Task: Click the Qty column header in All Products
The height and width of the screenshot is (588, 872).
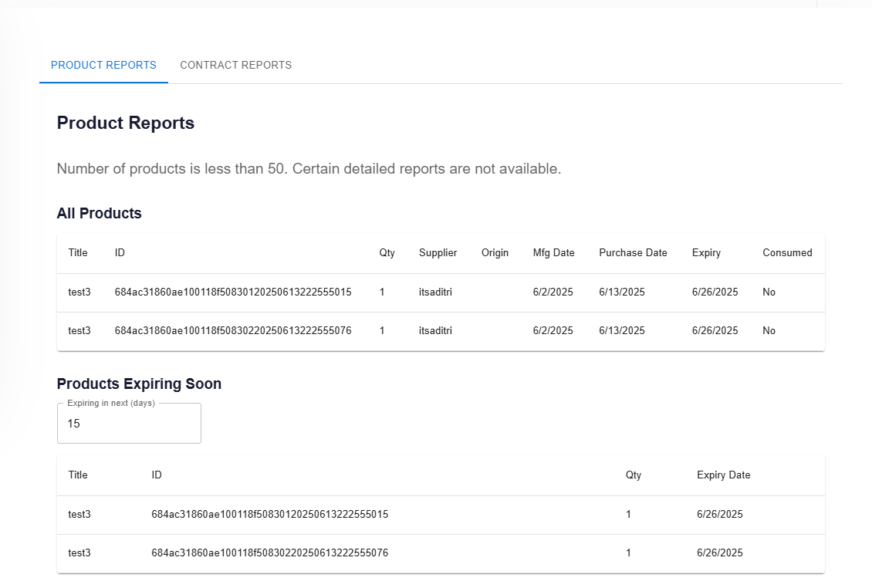Action: 387,252
